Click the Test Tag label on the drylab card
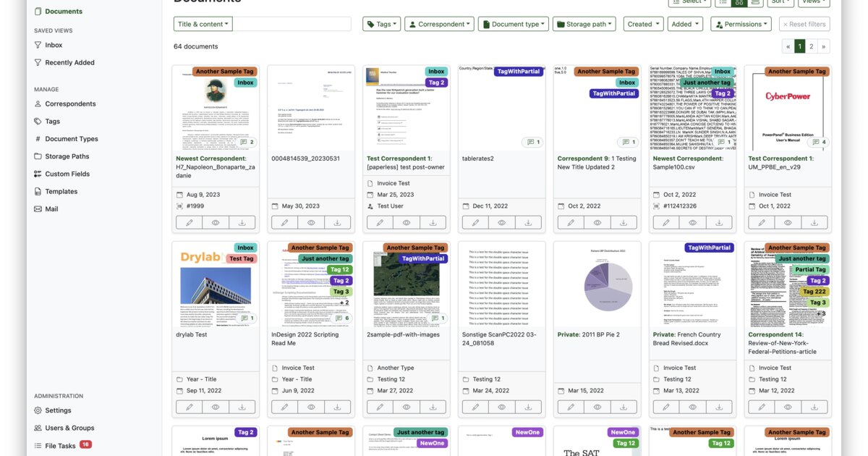This screenshot has height=456, width=868. pyautogui.click(x=241, y=258)
